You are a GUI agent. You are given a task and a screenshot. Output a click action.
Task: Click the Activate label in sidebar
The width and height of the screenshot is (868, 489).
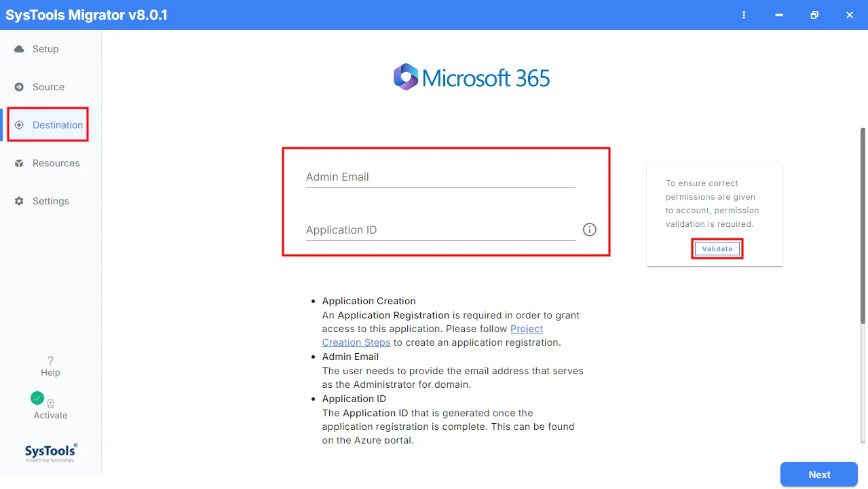coord(50,415)
